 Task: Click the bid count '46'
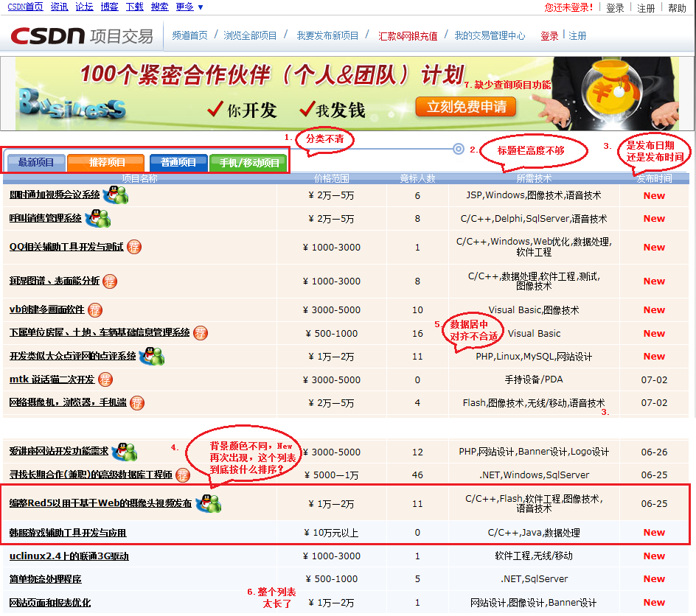[x=417, y=475]
